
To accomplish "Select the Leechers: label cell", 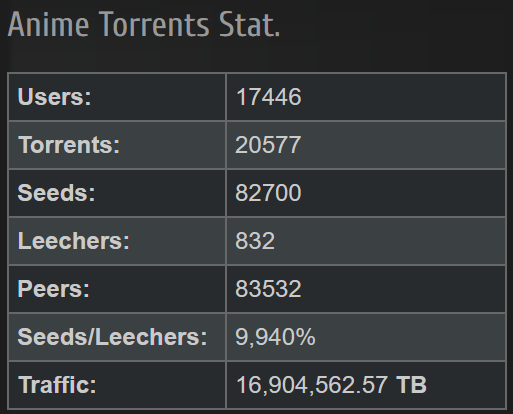I will (117, 241).
